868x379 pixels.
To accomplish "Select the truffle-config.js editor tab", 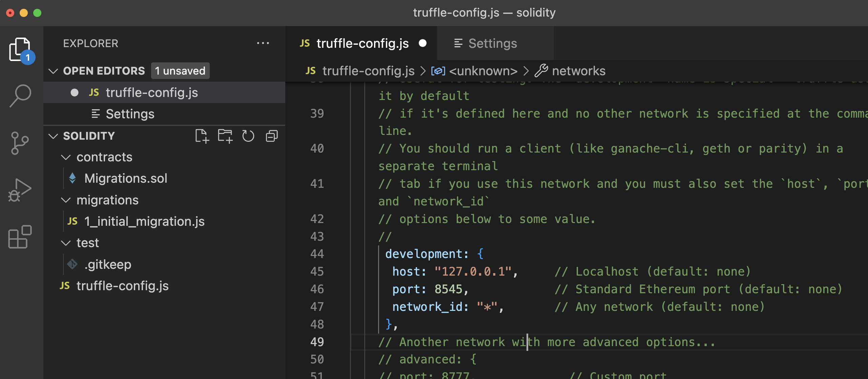I will (362, 43).
